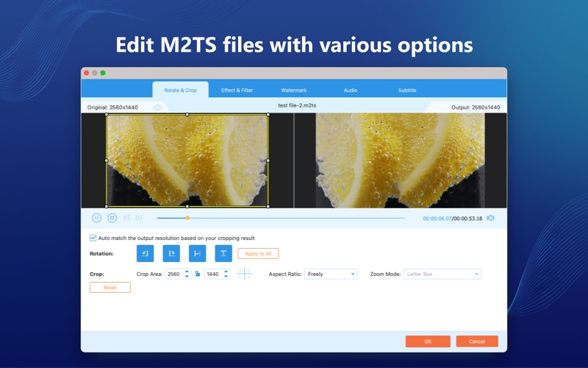Decrease crop width with down arrow
588x368 pixels.
[x=187, y=277]
